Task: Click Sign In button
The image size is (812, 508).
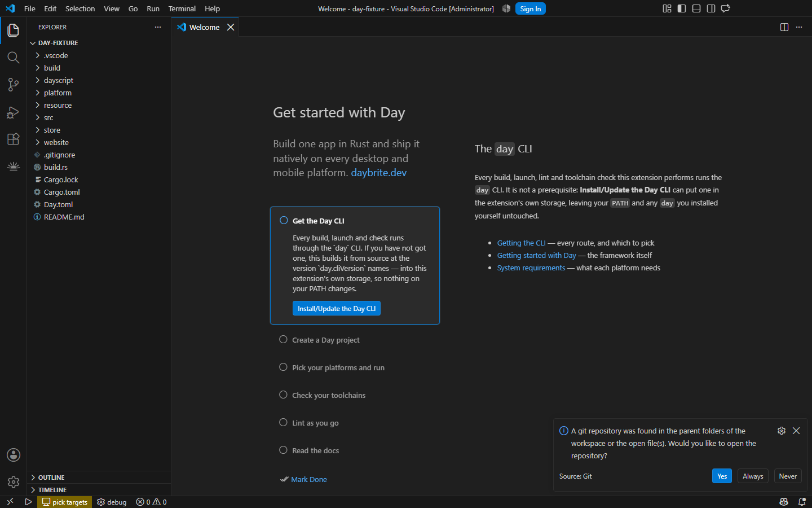Action: [531, 8]
